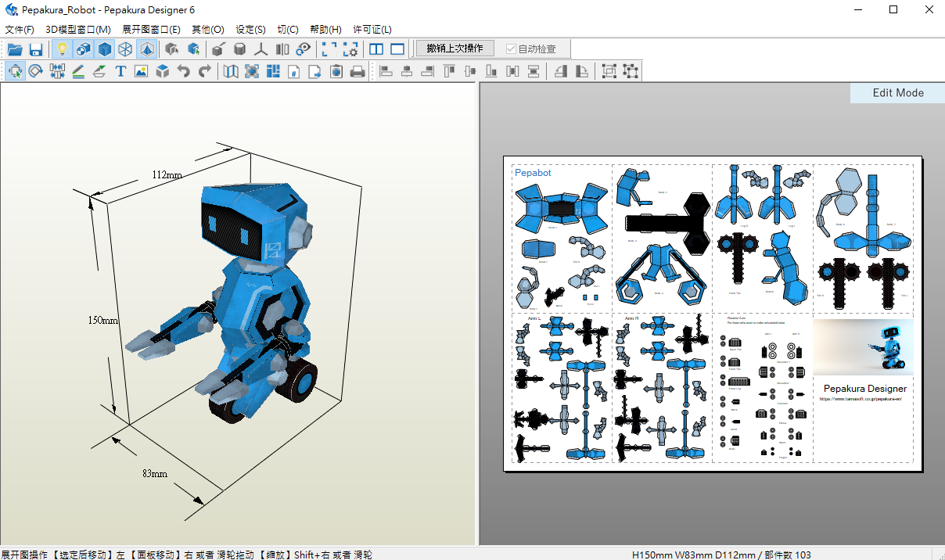Open the 许可证(L) menu

372,30
